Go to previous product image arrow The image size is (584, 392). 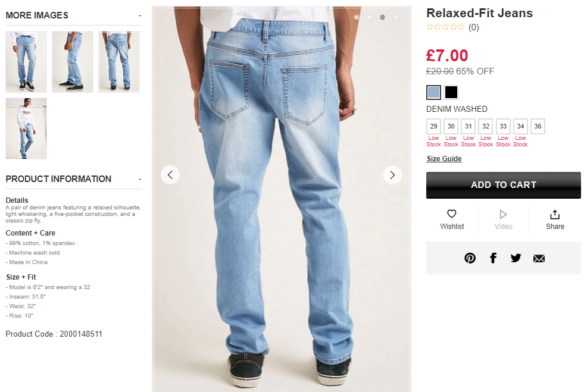(x=170, y=175)
